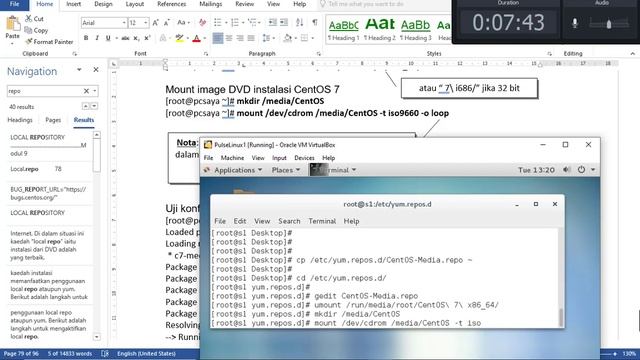The image size is (640, 360).
Task: Clear the 'repo' search in Navigation pane
Action: [x=86, y=91]
